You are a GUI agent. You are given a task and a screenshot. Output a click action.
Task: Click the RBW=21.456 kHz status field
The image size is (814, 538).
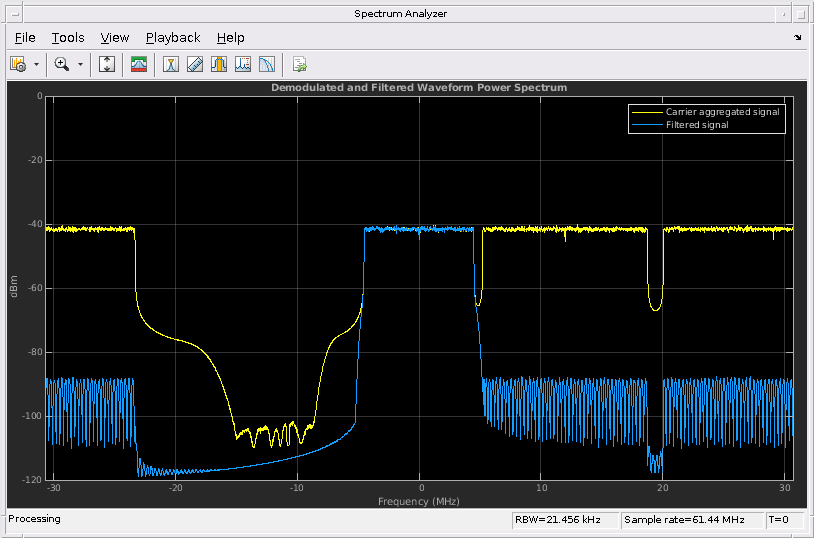[563, 520]
